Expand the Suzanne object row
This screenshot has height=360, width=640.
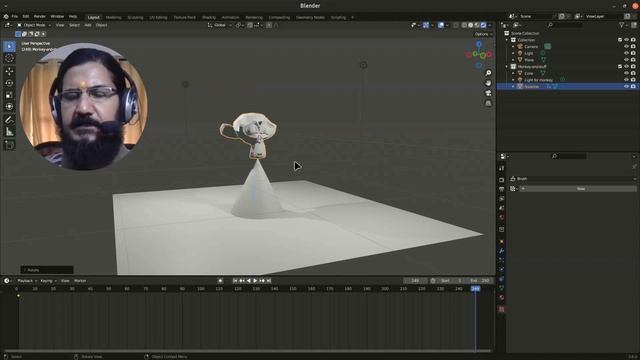[x=513, y=87]
